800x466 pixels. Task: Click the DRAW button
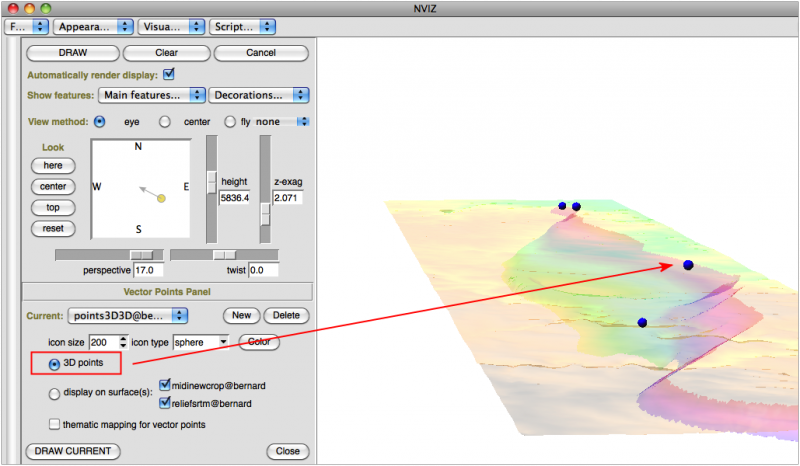(x=72, y=53)
